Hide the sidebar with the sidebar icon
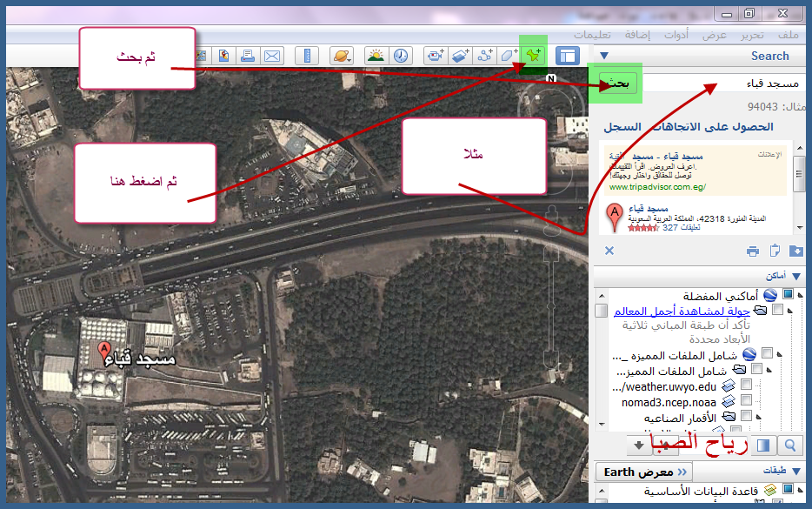Screen dimensions: 812x509 [x=568, y=55]
